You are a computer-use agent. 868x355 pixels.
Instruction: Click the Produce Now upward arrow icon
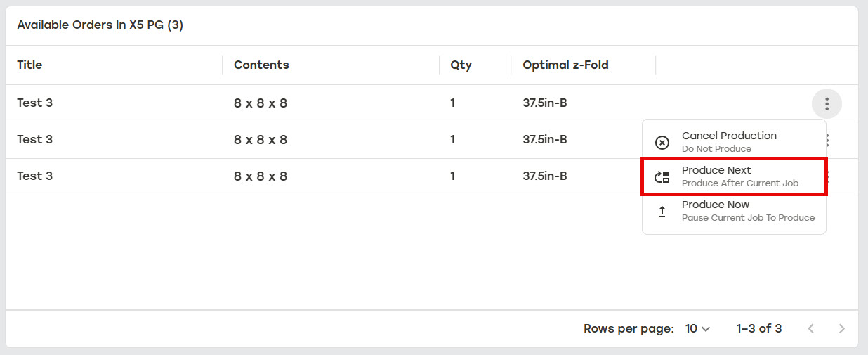tap(662, 212)
